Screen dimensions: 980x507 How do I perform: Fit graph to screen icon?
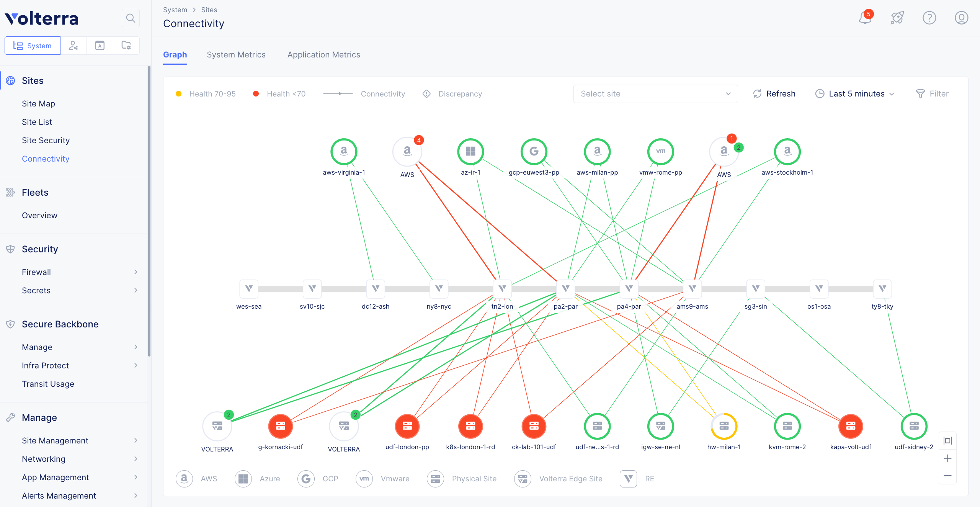(x=947, y=441)
